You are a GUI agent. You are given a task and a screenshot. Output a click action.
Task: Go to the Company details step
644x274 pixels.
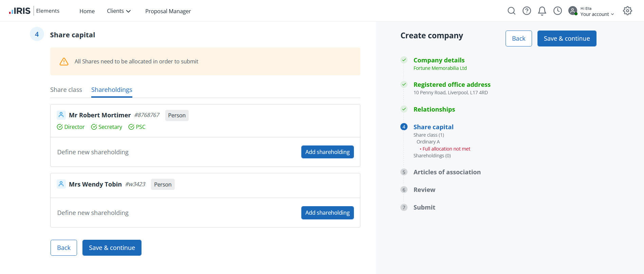tap(439, 60)
